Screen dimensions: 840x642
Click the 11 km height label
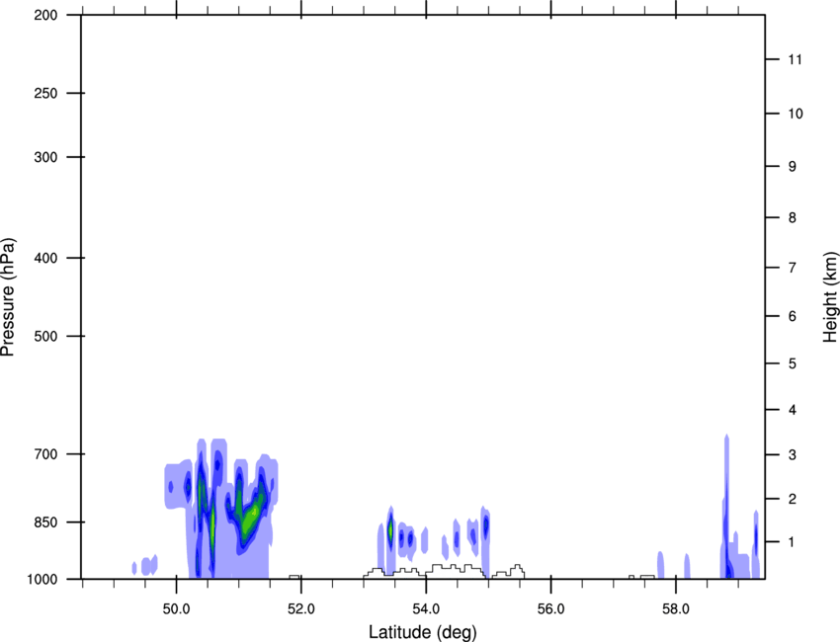click(796, 59)
